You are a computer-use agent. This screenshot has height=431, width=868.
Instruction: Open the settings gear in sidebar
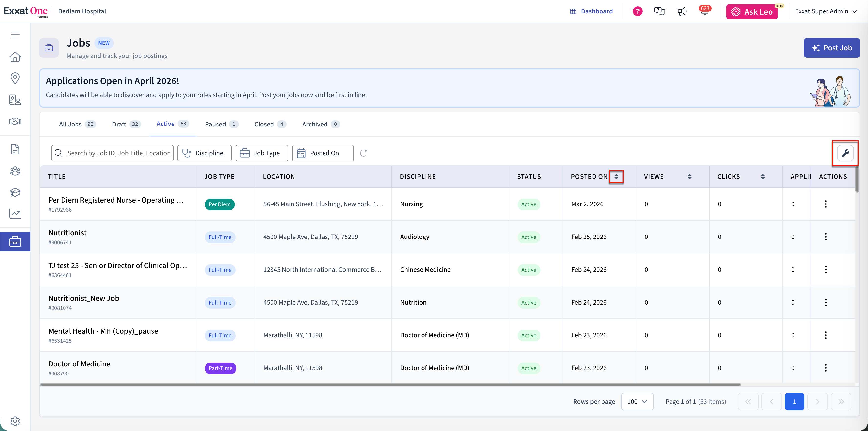coord(15,421)
